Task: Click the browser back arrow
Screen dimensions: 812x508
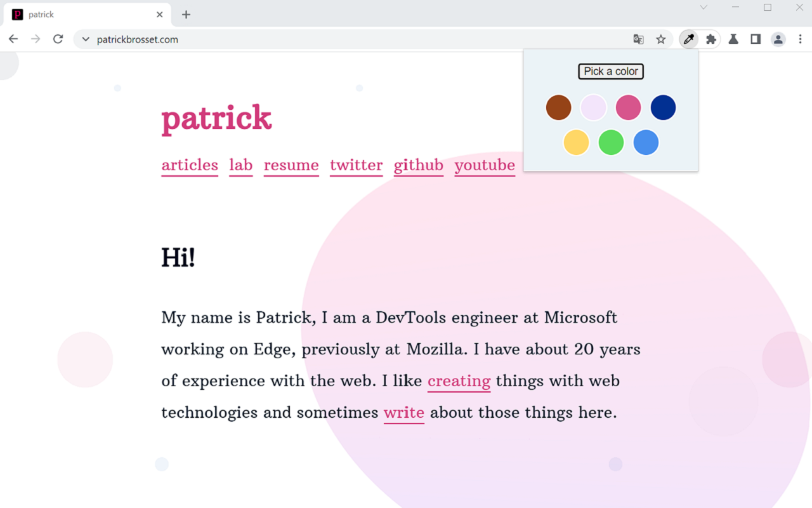Action: click(13, 39)
